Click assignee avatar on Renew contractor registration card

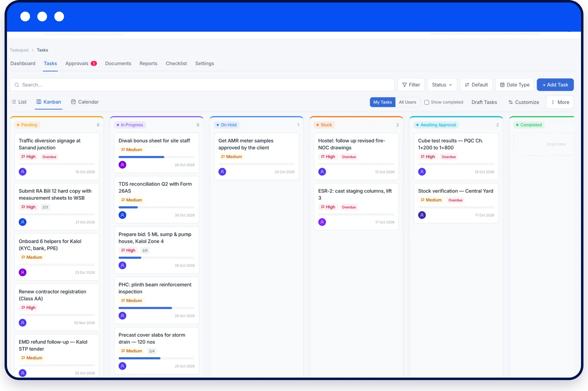(x=22, y=323)
